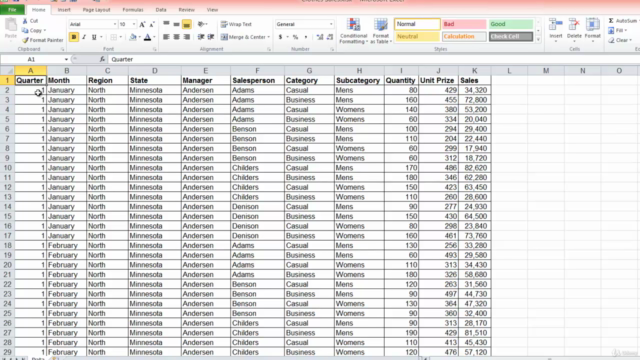Apply the Neutral cell style

417,37
